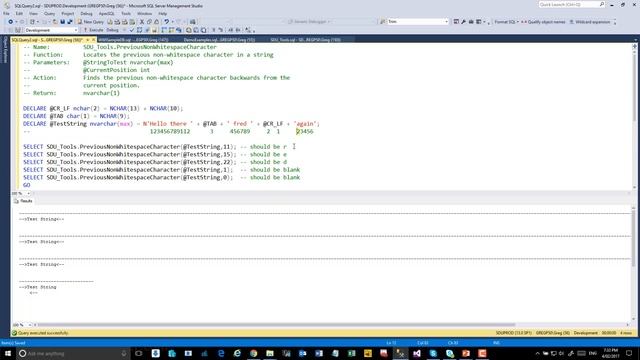Open Task View on the taskbar
This screenshot has width=640, height=360.
point(139,353)
